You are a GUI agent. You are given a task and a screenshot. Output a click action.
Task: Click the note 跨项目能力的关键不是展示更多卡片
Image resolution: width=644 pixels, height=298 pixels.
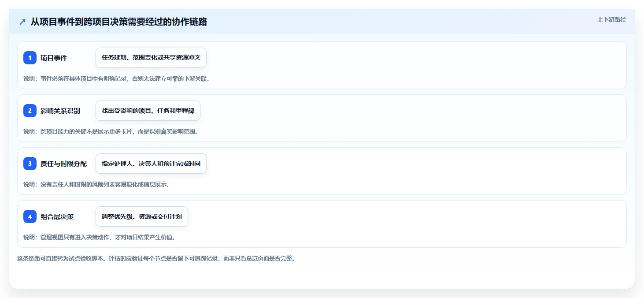coord(86,131)
